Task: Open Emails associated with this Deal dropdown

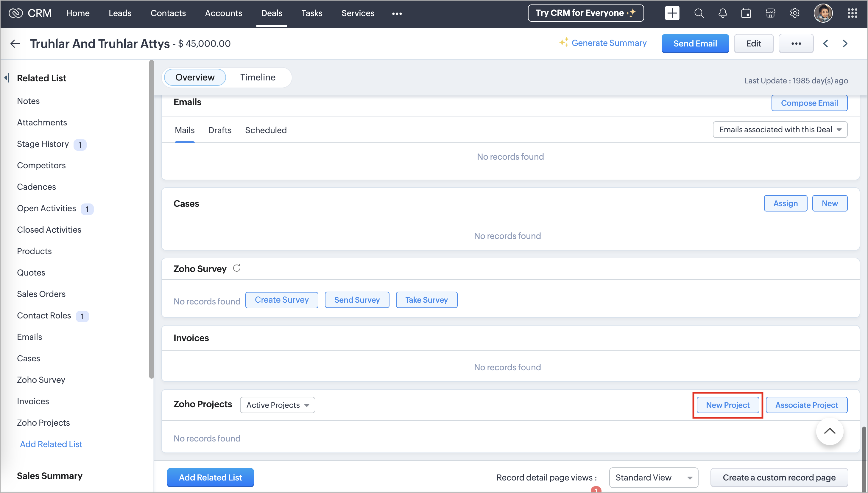Action: [x=780, y=130]
